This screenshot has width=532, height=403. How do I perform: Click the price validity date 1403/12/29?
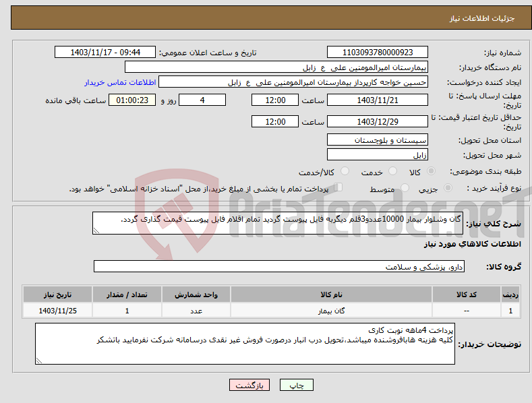(x=378, y=121)
